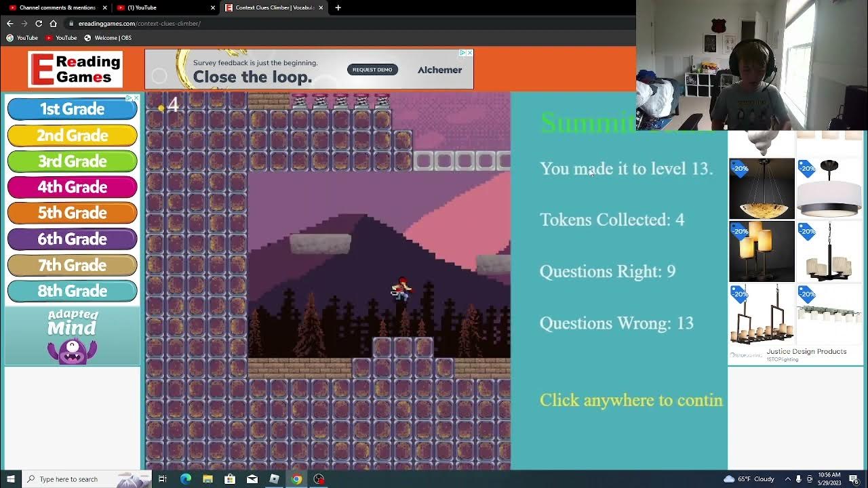Click 'Questions Wrong: 13' text
The height and width of the screenshot is (488, 868).
tap(616, 323)
